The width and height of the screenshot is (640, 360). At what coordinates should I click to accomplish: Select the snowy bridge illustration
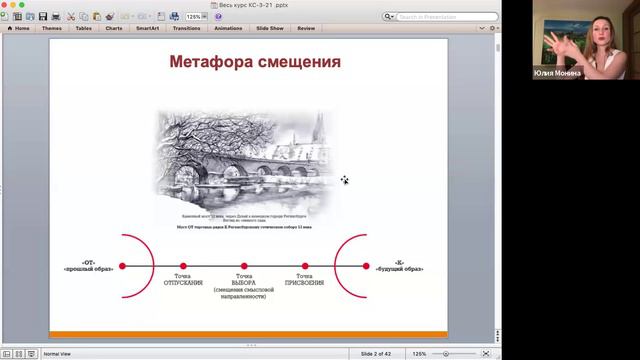click(245, 163)
